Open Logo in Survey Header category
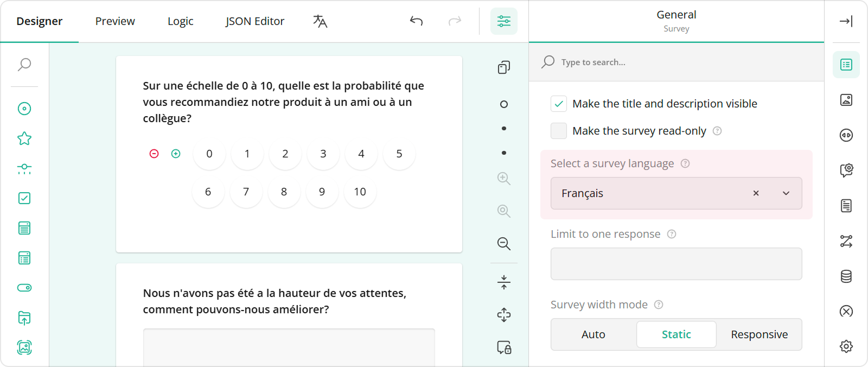 pyautogui.click(x=846, y=100)
